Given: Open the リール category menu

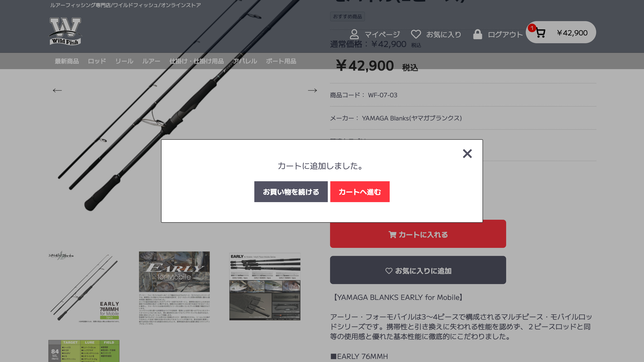Looking at the screenshot, I should pos(125,61).
